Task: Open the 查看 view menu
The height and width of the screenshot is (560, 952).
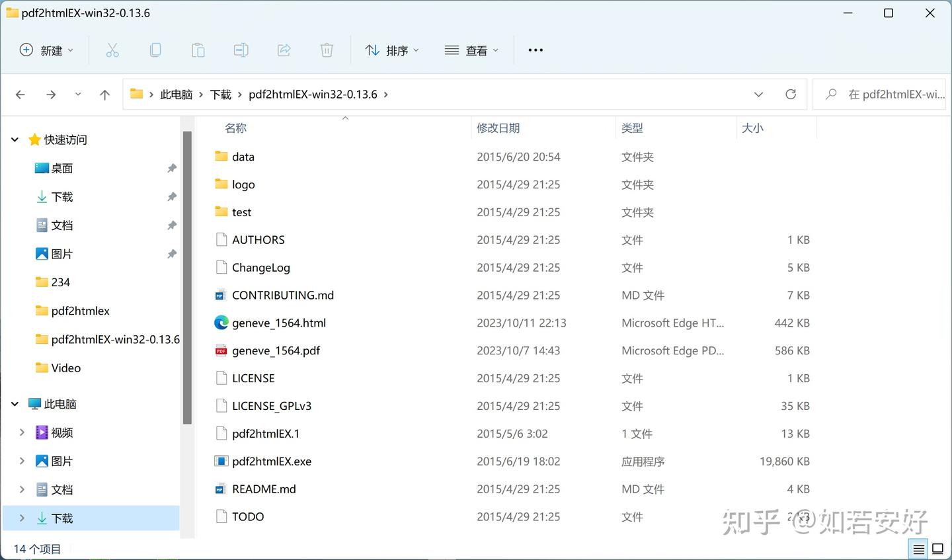Action: pos(471,50)
